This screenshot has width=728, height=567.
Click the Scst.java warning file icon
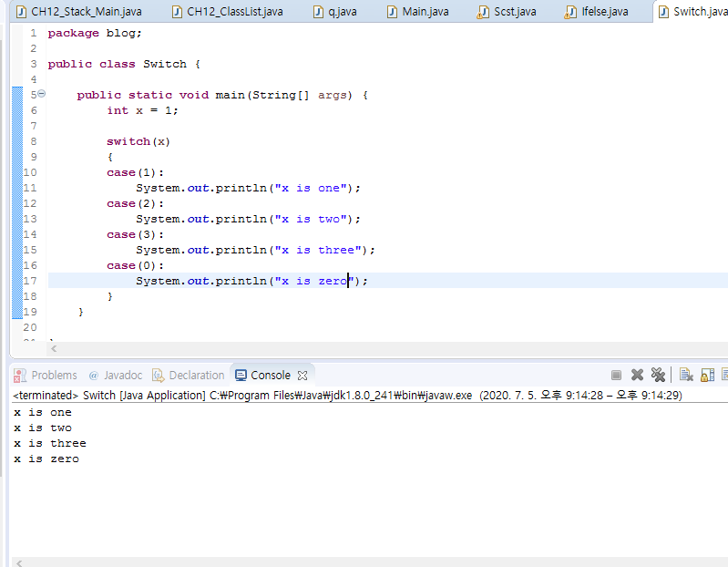483,12
